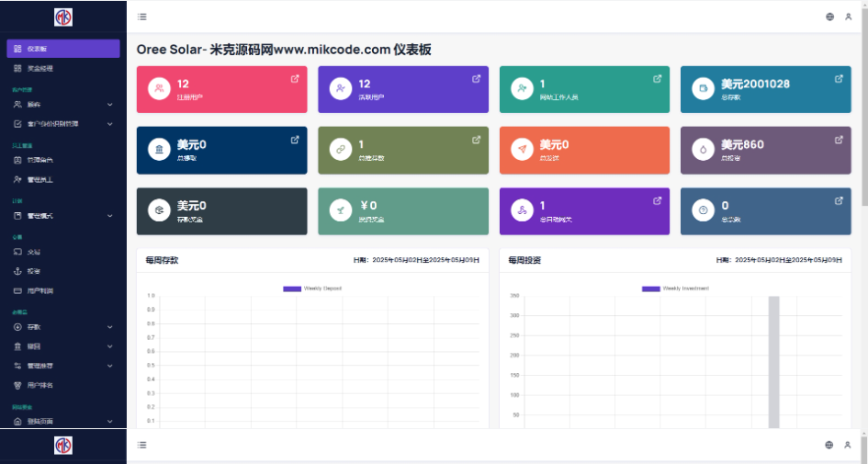Click the home icon at sidebar bottom
Image resolution: width=868 pixels, height=464 pixels.
pyautogui.click(x=17, y=422)
